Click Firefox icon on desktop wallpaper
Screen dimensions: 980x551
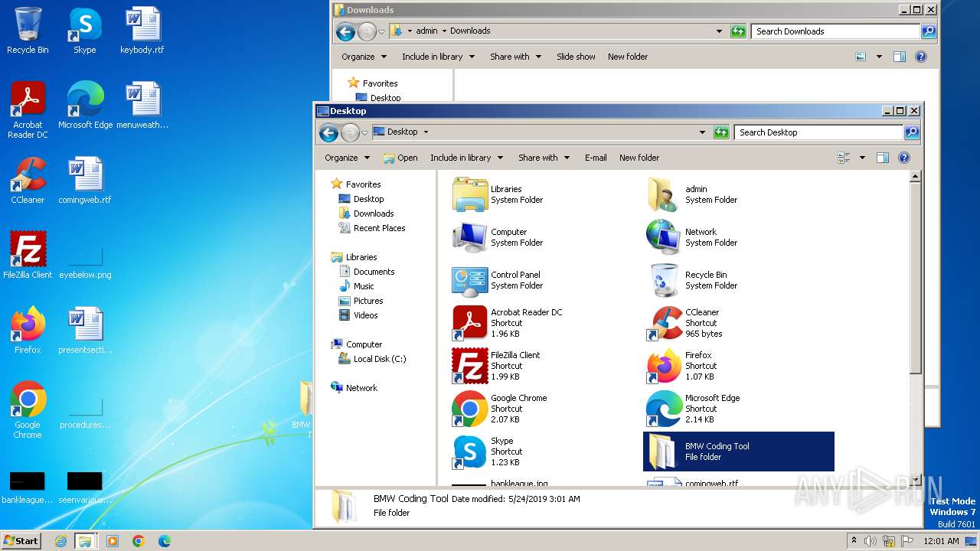[28, 331]
